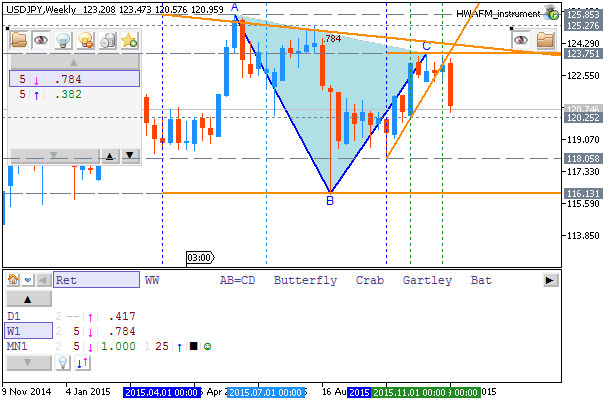Click point C label on the chart
This screenshot has width=614, height=403.
click(x=426, y=46)
